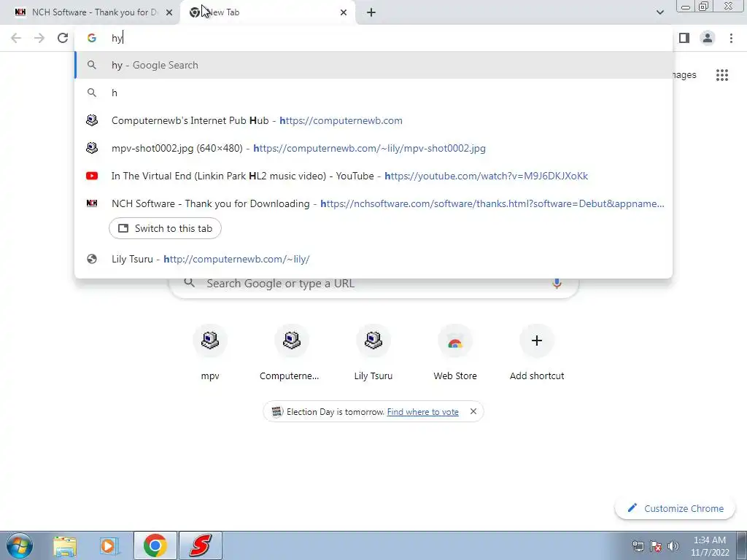Screen dimensions: 747x560
Task: Select the New Tab tab
Action: coord(267,12)
